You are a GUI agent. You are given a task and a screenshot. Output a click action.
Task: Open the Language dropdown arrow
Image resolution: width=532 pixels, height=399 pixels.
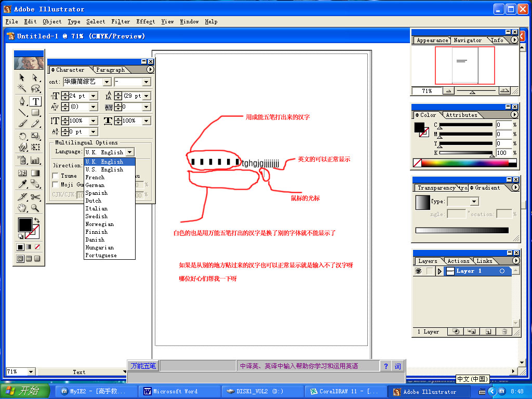(x=130, y=152)
